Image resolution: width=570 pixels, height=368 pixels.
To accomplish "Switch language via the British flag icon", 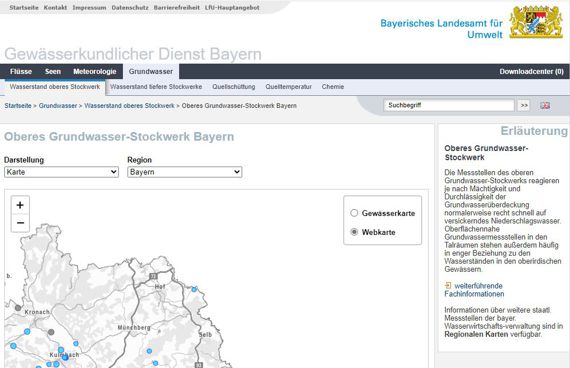I will coord(545,105).
